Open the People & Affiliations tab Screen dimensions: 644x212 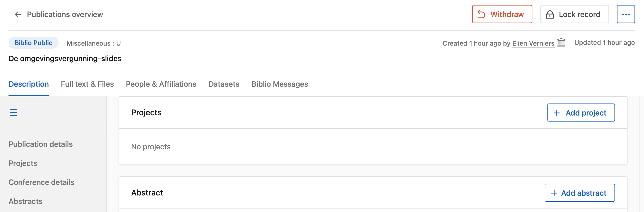click(161, 84)
